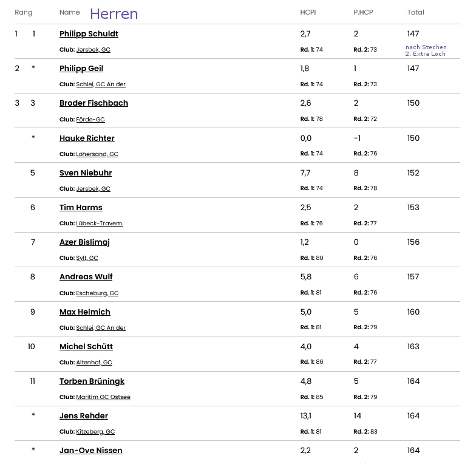Open the Escheburg, GC club page
This screenshot has height=464, width=476.
[x=97, y=293]
